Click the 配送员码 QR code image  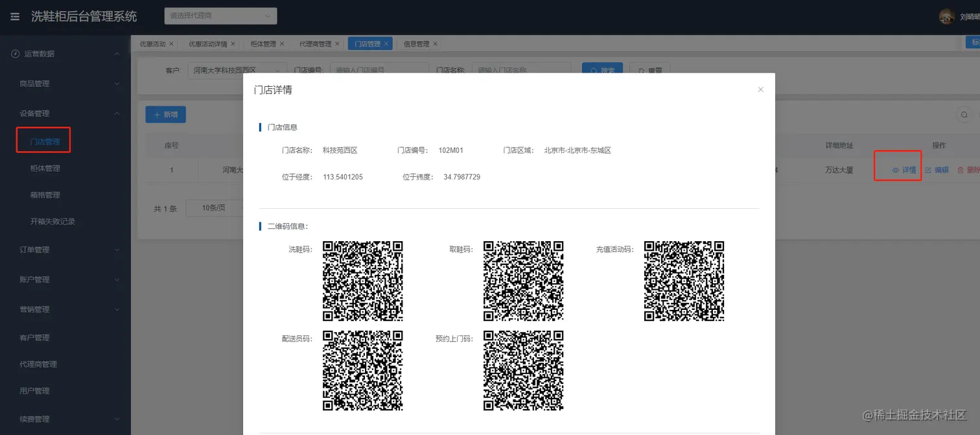[363, 370]
